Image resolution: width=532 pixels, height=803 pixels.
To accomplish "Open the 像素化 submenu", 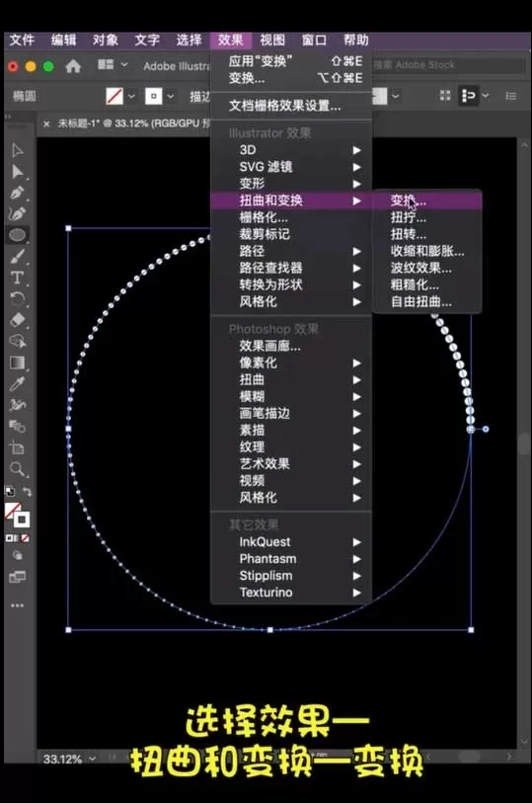I will point(290,363).
